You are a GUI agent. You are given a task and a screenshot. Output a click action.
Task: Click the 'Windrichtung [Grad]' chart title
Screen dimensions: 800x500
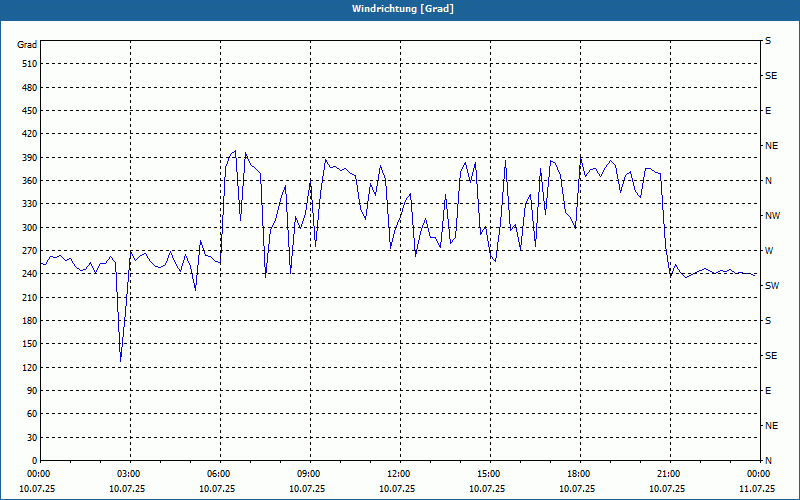click(403, 9)
